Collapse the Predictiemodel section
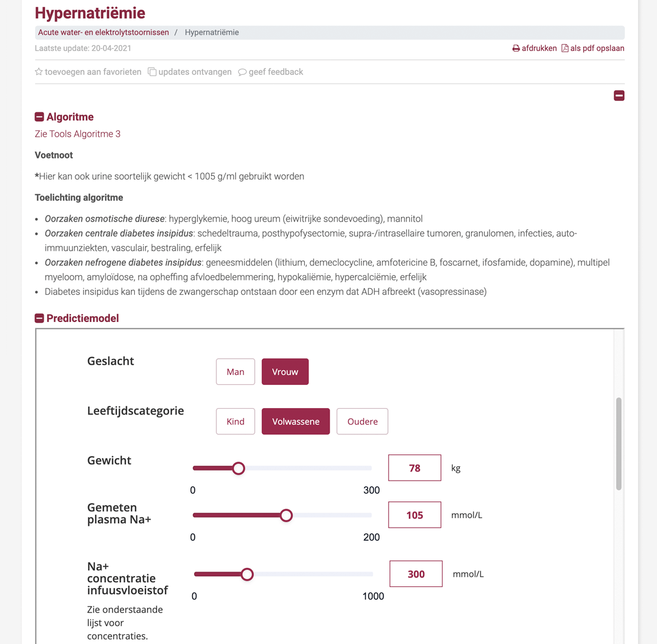Viewport: 657px width, 644px height. click(x=40, y=318)
